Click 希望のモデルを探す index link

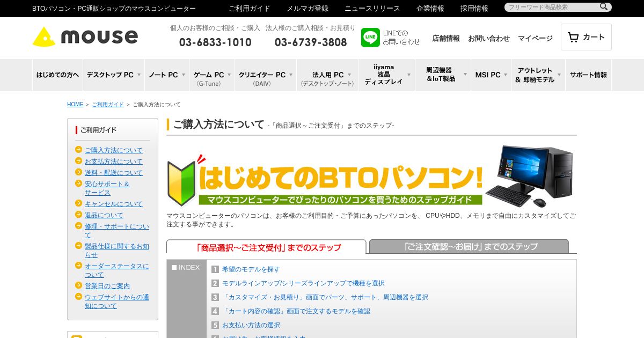[251, 269]
